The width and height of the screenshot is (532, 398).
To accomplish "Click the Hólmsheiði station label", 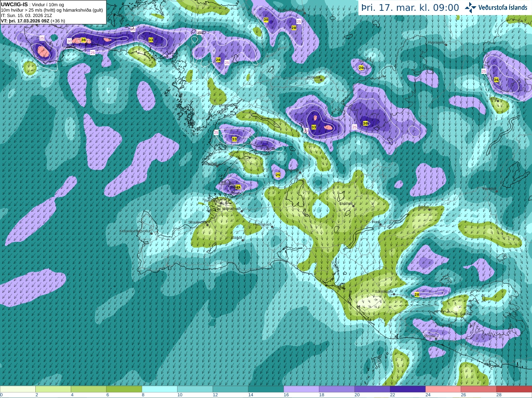I will coord(232,209).
